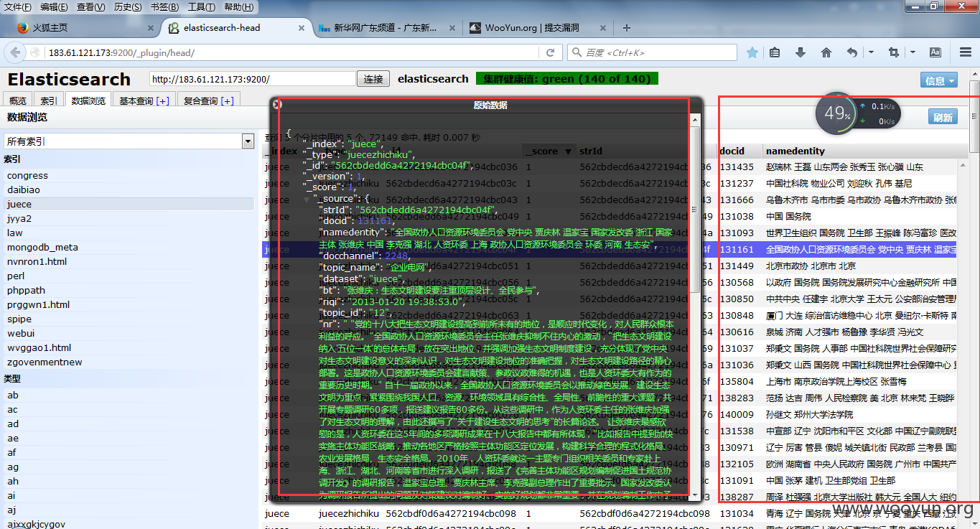
Task: Select type ah in 类型 list
Action: 129,481
